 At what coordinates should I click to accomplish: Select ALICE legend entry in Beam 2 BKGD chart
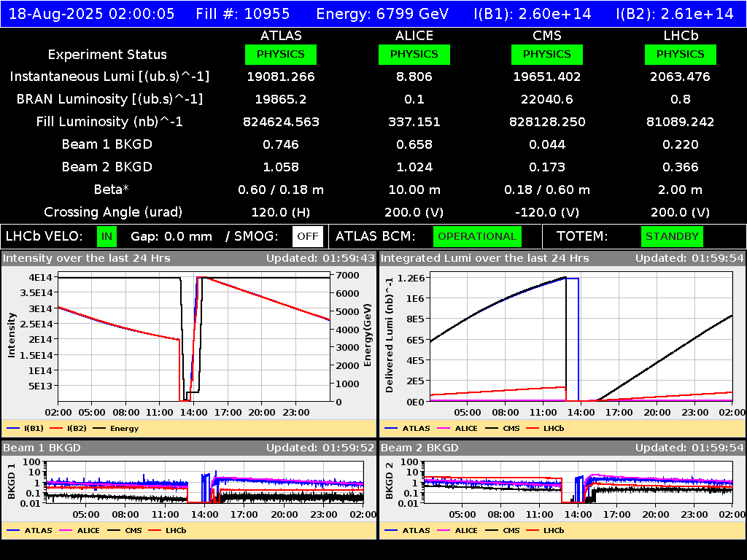457,530
